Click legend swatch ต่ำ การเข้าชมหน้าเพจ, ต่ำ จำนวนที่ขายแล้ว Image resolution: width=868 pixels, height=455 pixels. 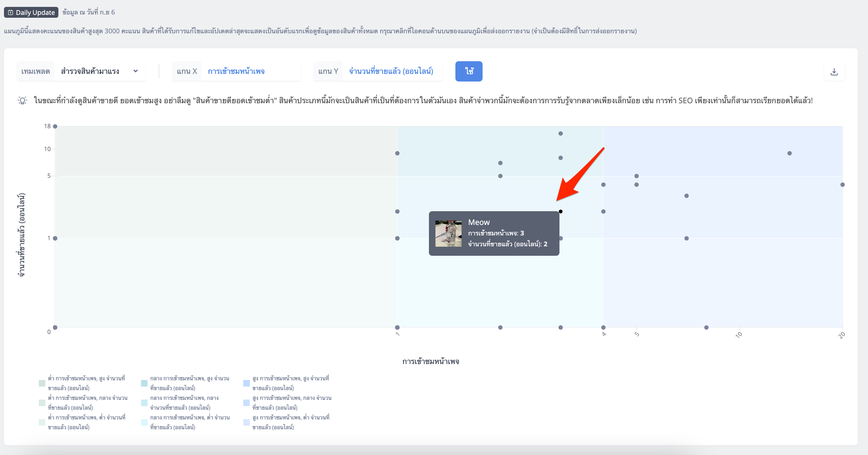tap(42, 422)
